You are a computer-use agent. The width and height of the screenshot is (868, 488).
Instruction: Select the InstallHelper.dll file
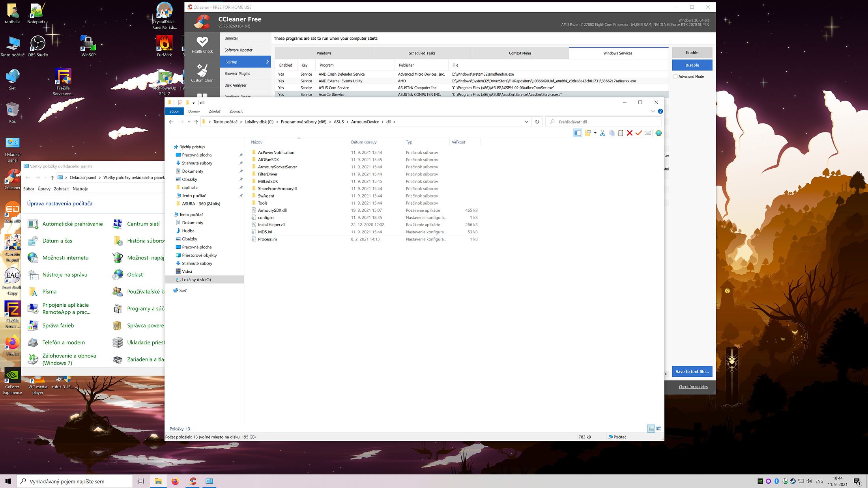[272, 225]
